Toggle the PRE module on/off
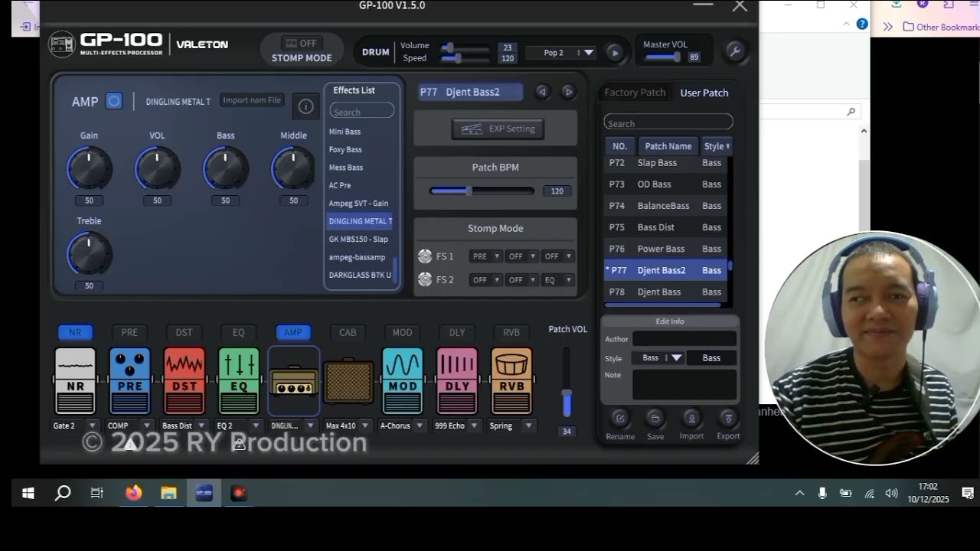980x551 pixels. tap(129, 332)
